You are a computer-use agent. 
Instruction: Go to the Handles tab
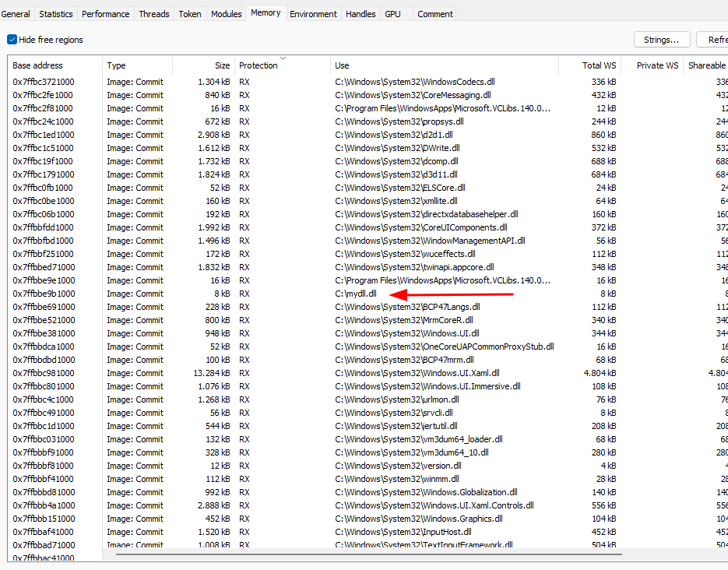(360, 14)
